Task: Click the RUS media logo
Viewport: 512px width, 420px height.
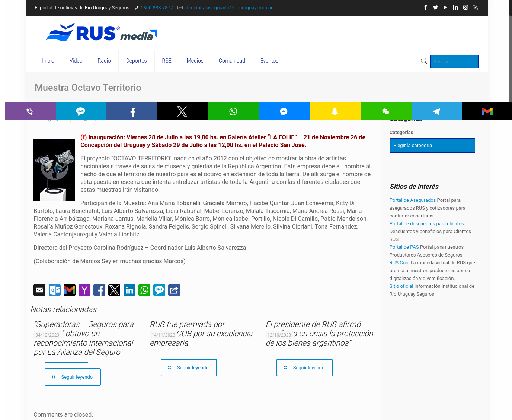Action: [x=102, y=32]
